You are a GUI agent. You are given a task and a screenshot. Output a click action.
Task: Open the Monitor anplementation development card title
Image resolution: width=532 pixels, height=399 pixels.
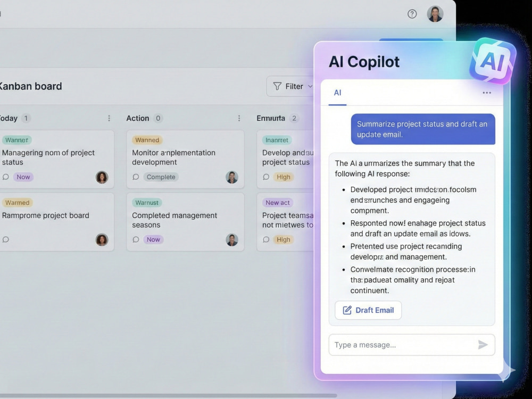[174, 157]
